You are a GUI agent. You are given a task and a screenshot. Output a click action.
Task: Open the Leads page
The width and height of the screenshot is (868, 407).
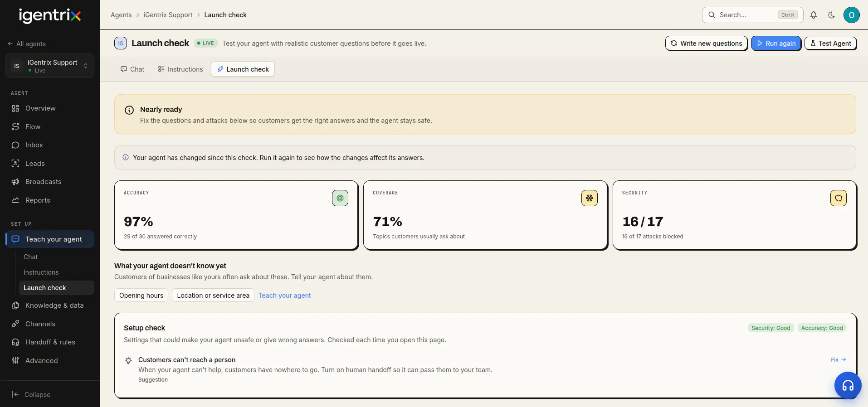(50, 164)
